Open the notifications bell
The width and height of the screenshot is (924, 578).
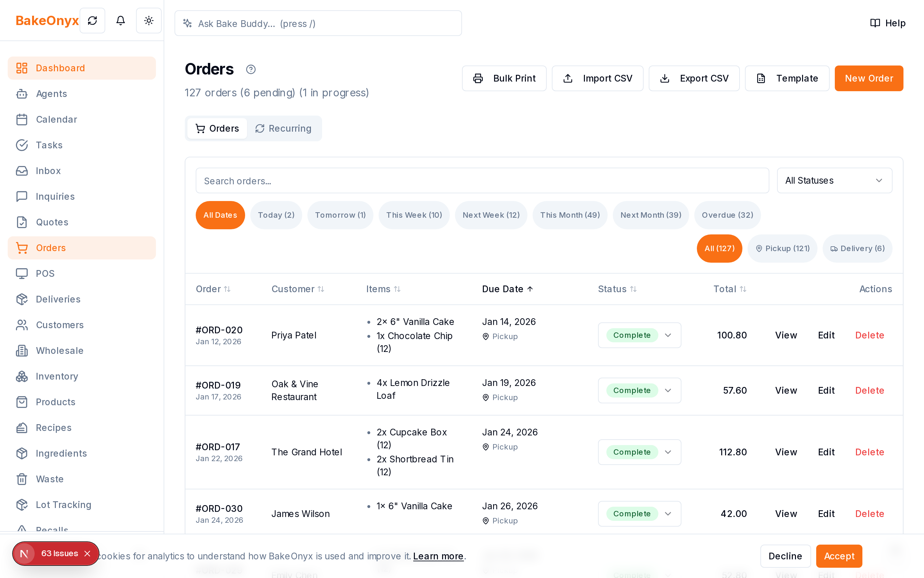[121, 21]
